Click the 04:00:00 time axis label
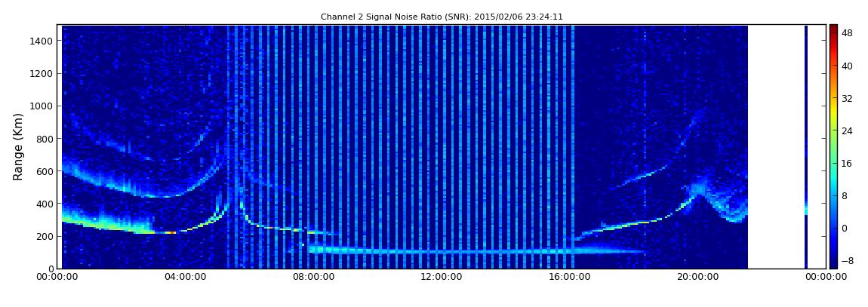Image resolution: width=868 pixels, height=307 pixels. click(186, 277)
